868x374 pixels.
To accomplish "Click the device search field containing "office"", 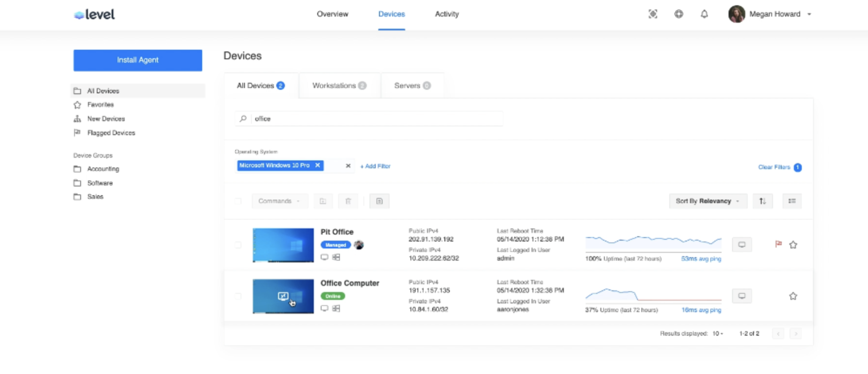I will point(369,119).
